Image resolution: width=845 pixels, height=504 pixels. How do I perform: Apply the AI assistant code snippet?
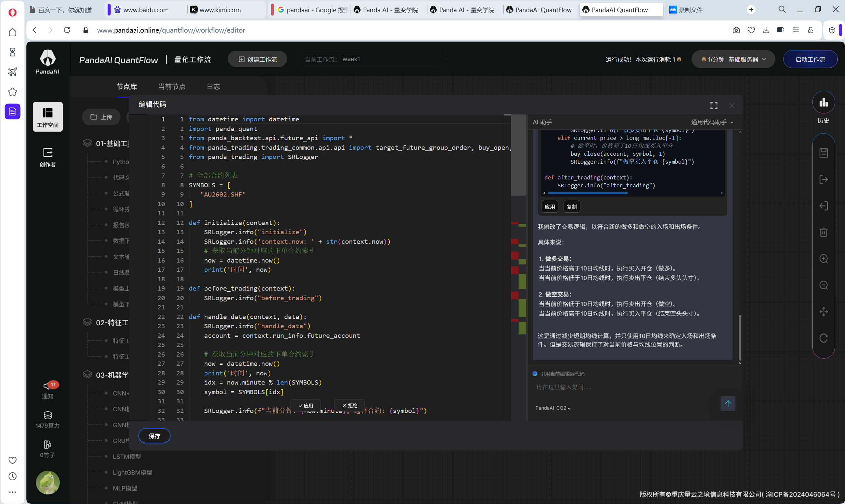click(550, 206)
